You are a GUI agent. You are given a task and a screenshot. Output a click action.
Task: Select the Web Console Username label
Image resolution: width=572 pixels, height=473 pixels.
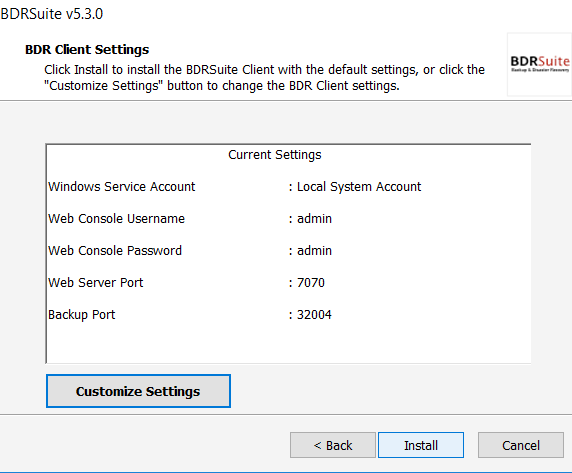click(x=116, y=219)
